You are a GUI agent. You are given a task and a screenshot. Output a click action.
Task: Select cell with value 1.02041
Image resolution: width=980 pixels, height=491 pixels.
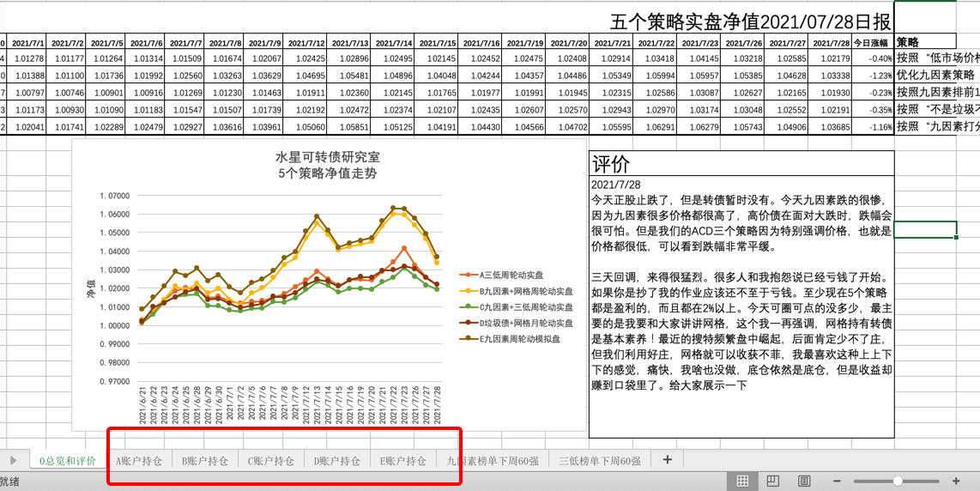27,125
